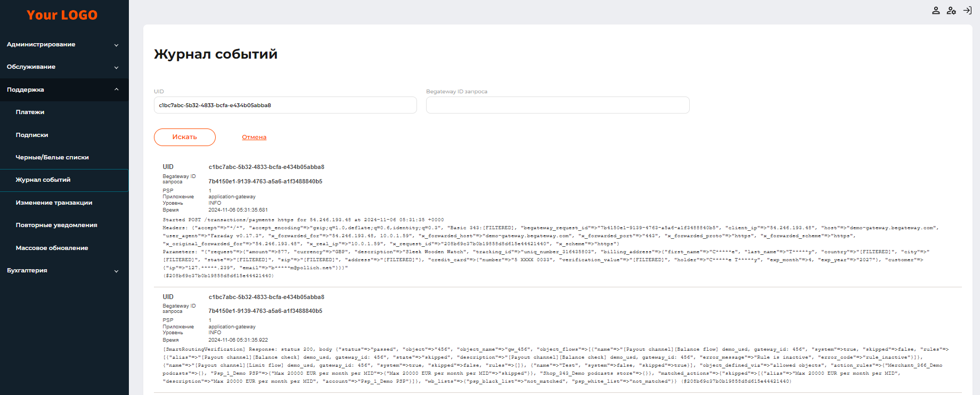The image size is (980, 395).
Task: Click the Begateway ID запроса field
Action: pos(557,106)
